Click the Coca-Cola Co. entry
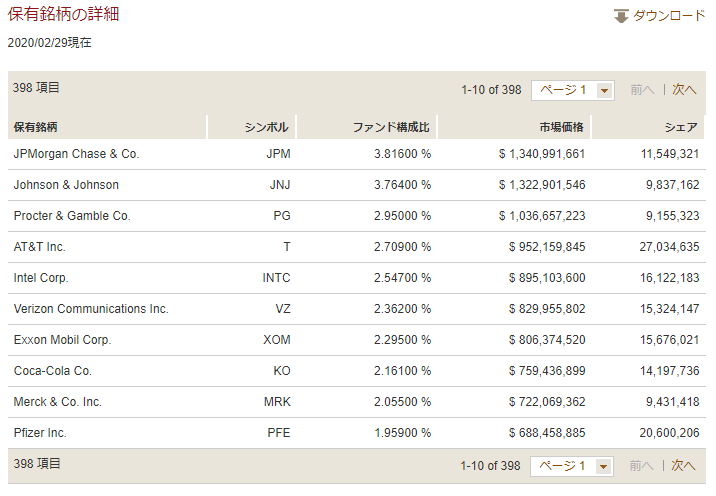 tap(53, 371)
